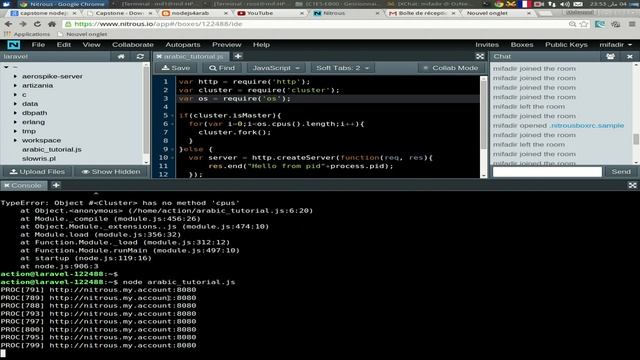The image size is (640, 360).
Task: Send the chat message
Action: pyautogui.click(x=621, y=172)
